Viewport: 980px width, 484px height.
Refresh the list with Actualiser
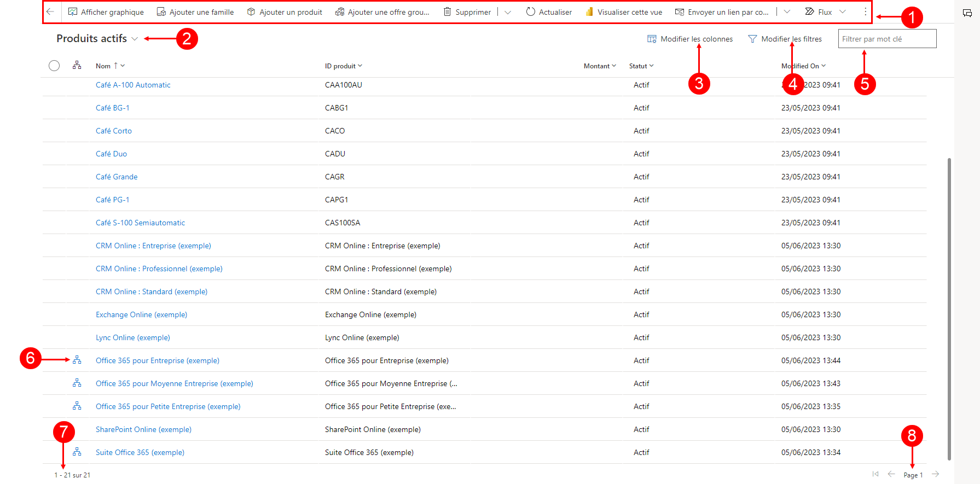[549, 12]
